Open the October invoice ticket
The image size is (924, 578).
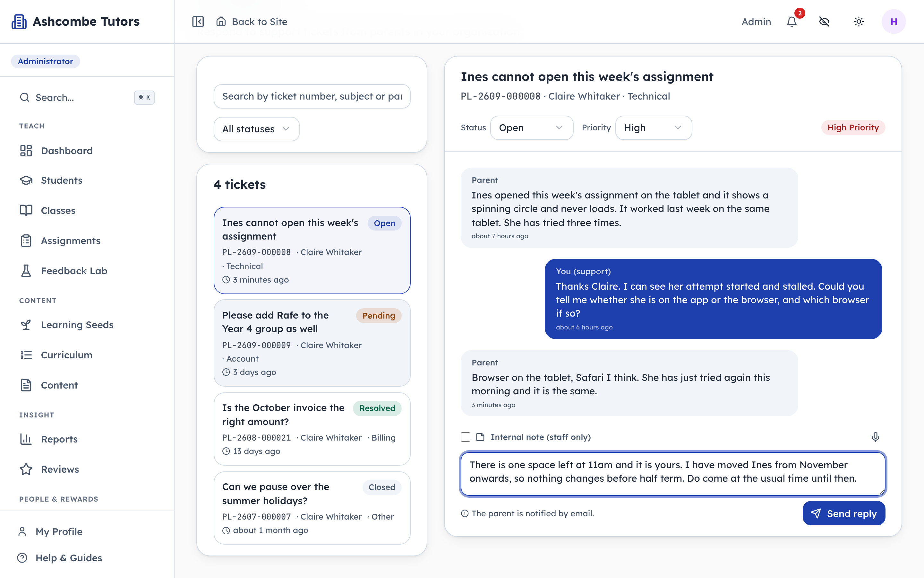312,429
